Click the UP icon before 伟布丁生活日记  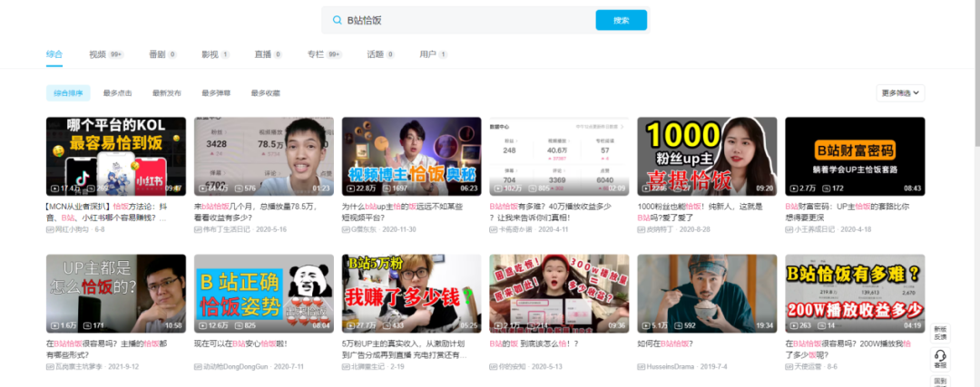coord(198,229)
